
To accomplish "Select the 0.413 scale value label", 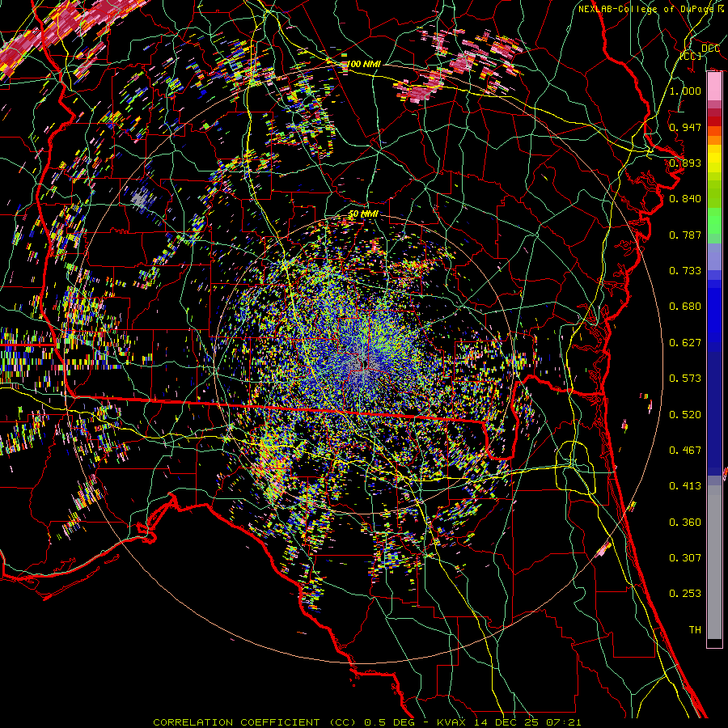I will (685, 486).
